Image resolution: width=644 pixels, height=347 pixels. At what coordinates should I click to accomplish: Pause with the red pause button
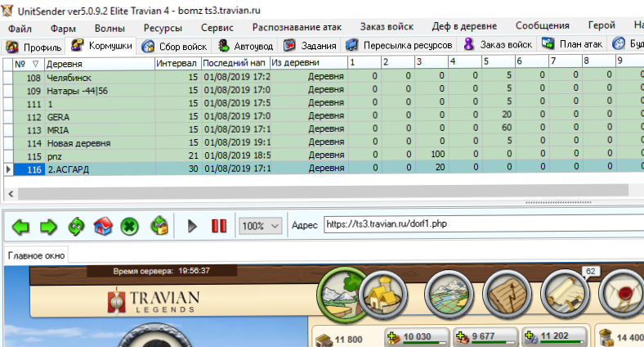[219, 226]
